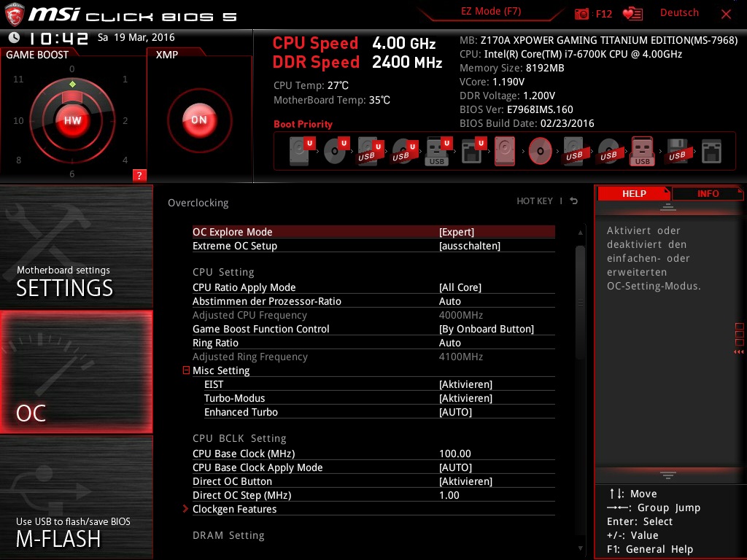Select the UEFI CD/DVD boot device
This screenshot has height=560, width=747.
click(x=337, y=151)
